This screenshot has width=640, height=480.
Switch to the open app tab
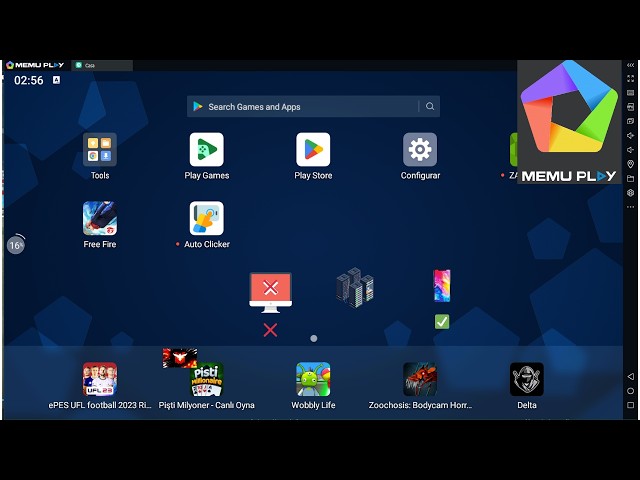[102, 65]
